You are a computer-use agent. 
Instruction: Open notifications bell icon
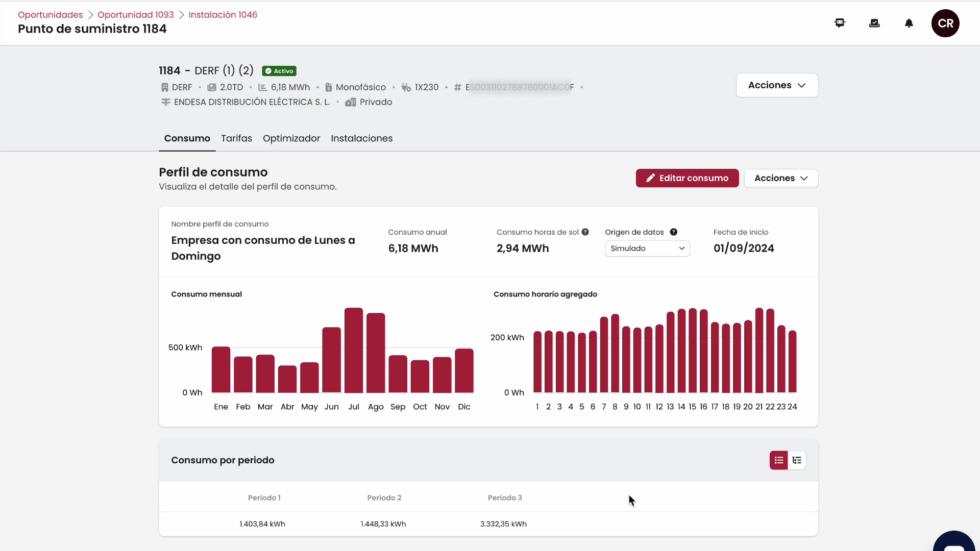909,23
